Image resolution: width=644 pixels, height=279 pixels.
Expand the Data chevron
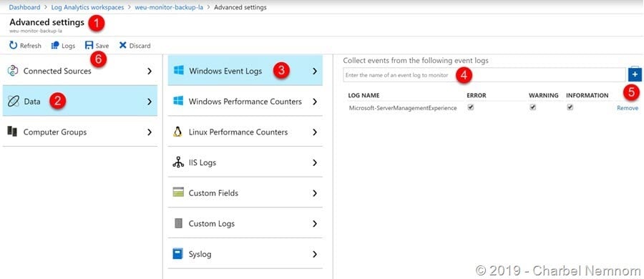point(150,102)
